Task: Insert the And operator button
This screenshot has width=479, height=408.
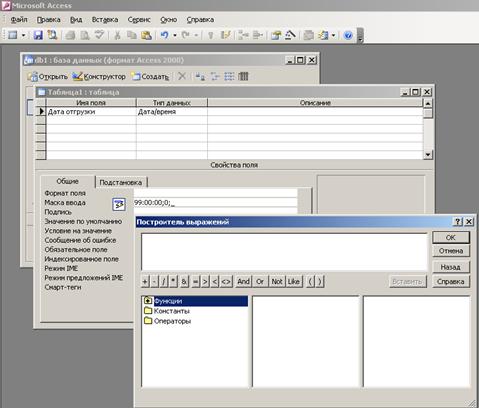Action: 243,281
